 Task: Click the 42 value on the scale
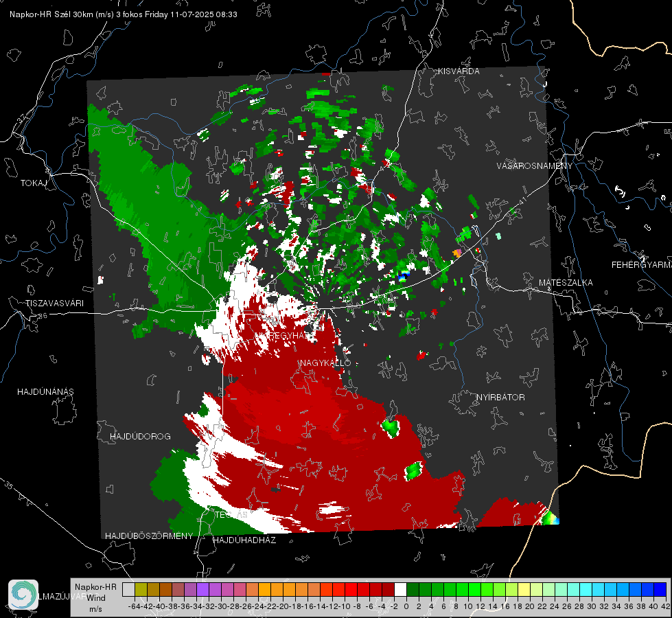(x=665, y=606)
